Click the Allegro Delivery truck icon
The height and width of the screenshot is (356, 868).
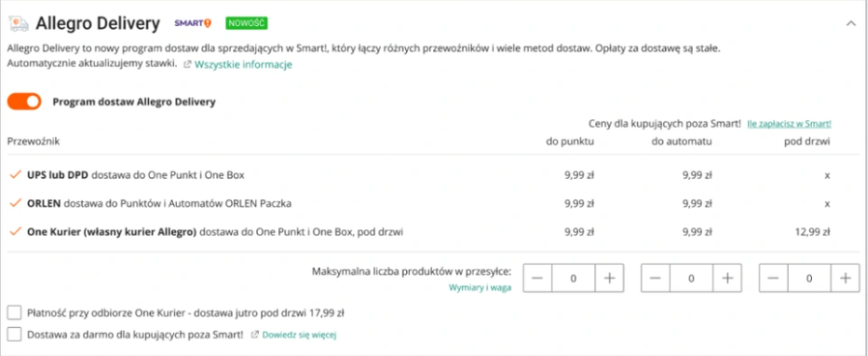pyautogui.click(x=18, y=23)
